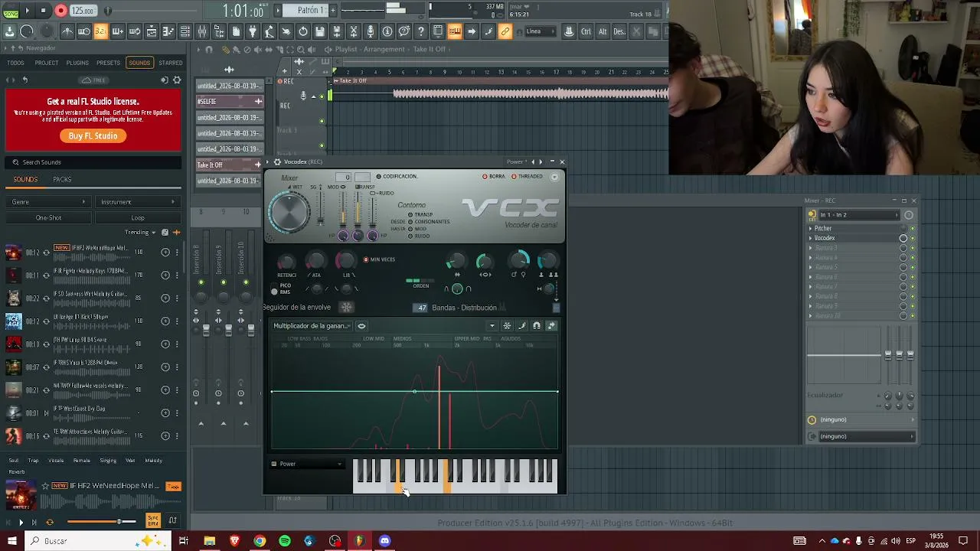This screenshot has width=980, height=551.
Task: Toggle the 3.2.1 countdown before recording
Action: [x=100, y=31]
